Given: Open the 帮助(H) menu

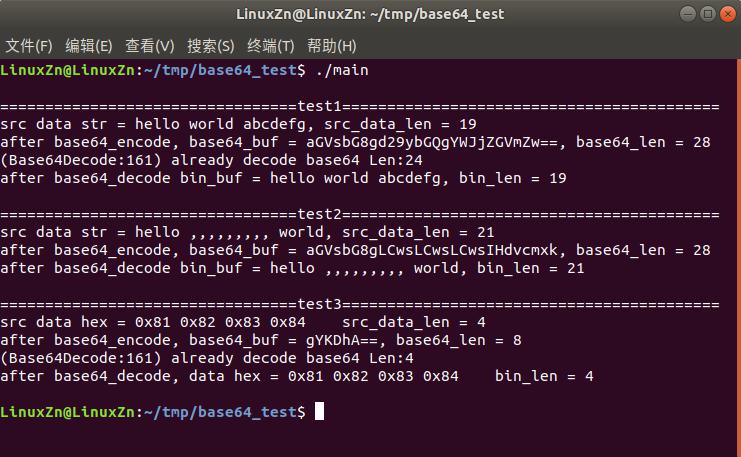Looking at the screenshot, I should click(x=332, y=46).
